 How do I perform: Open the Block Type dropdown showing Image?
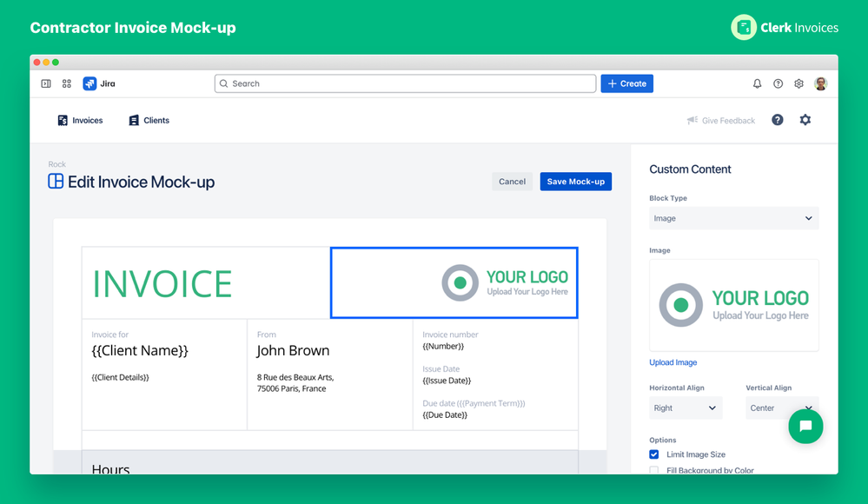pyautogui.click(x=733, y=218)
